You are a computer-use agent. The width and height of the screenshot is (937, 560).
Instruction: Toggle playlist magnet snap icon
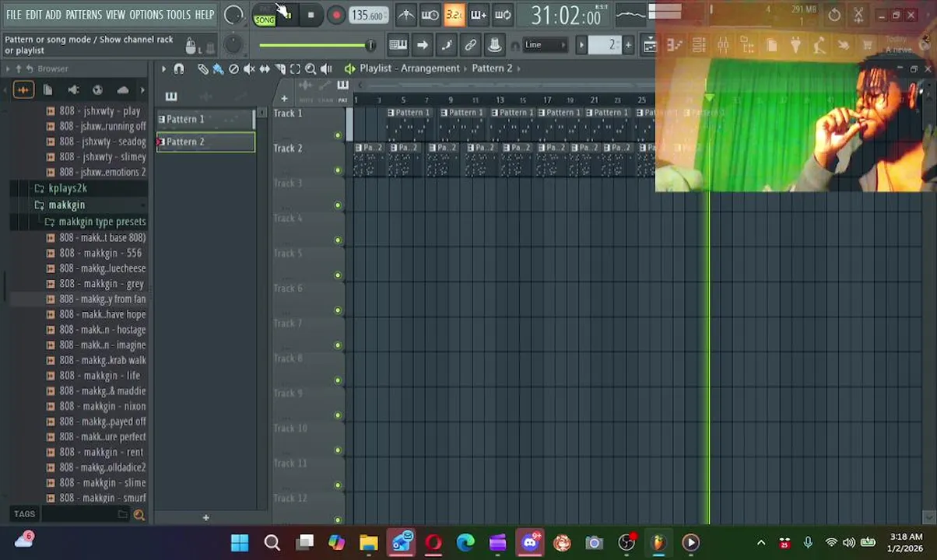[179, 69]
